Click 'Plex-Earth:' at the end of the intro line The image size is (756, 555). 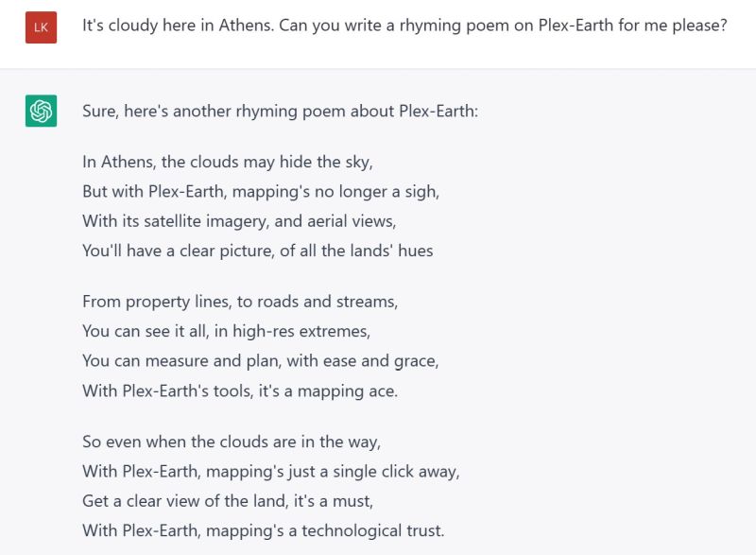click(x=438, y=111)
